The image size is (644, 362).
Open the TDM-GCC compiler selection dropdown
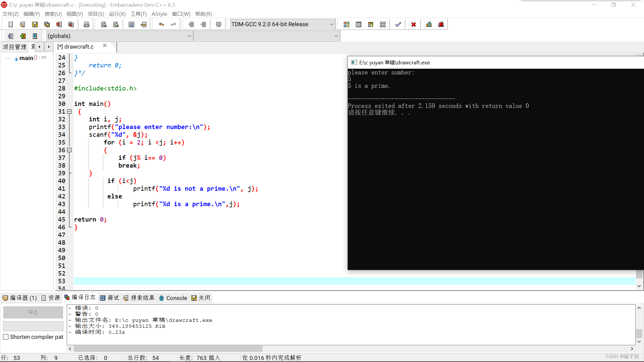click(331, 24)
